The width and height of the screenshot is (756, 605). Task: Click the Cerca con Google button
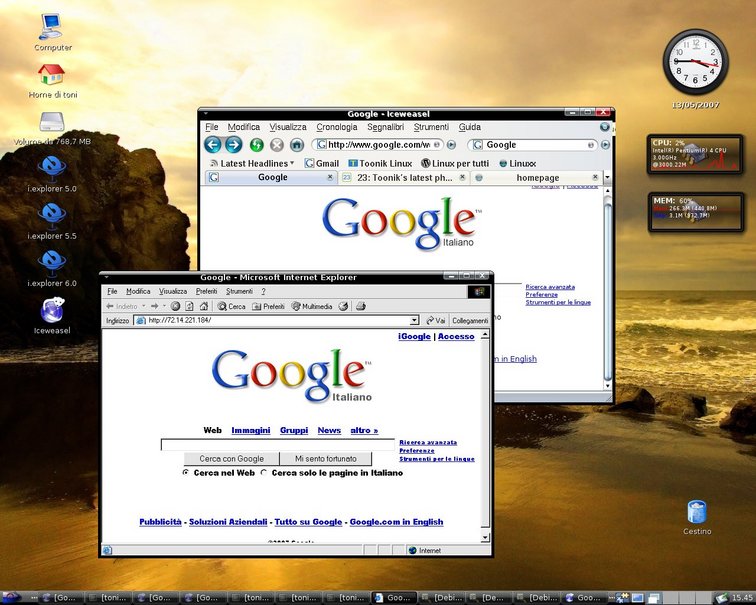[231, 459]
